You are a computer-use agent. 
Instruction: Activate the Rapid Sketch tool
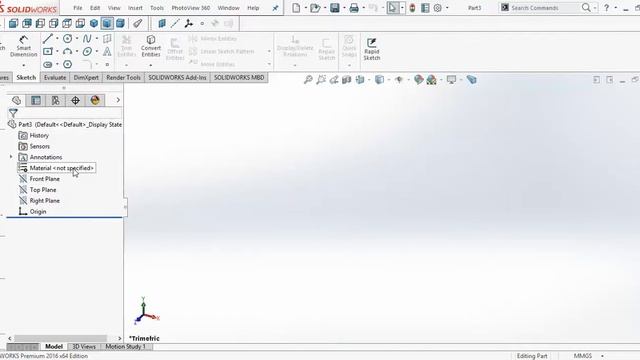372,49
